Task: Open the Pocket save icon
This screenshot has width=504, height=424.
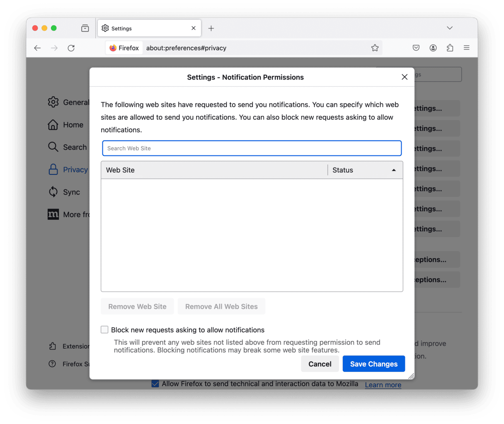Action: (x=416, y=48)
